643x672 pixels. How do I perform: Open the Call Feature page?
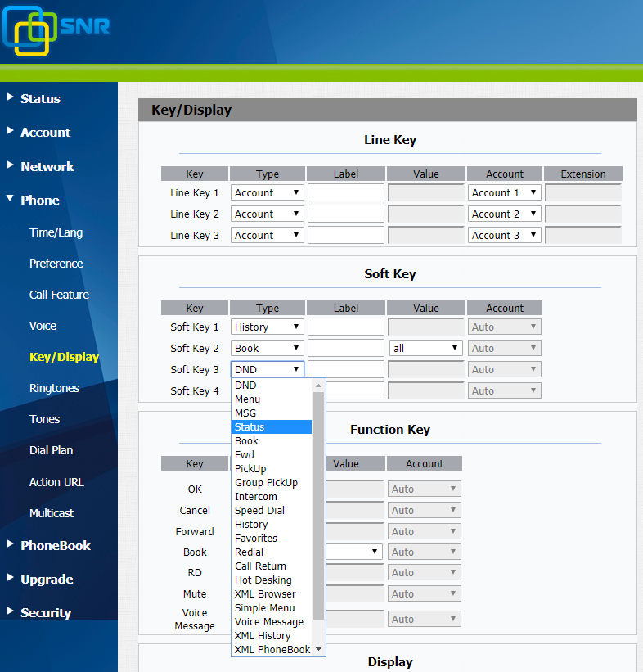[x=59, y=295]
